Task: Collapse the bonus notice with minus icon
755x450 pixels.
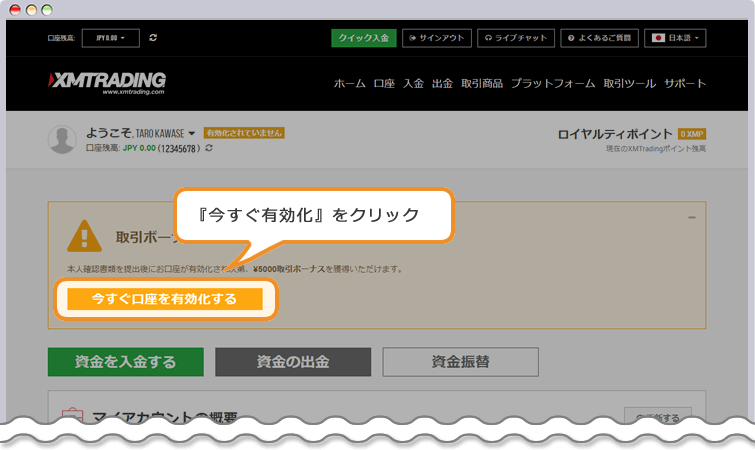Action: (692, 216)
